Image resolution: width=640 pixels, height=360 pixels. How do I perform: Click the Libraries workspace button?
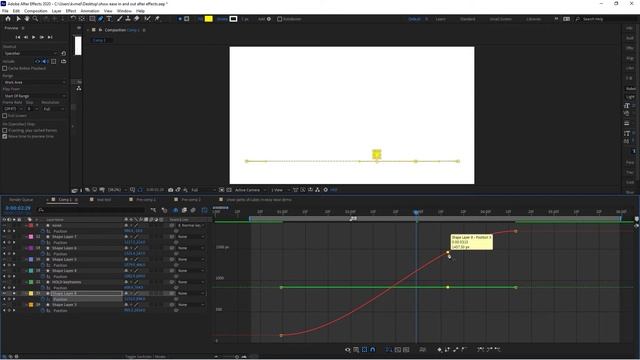[x=533, y=19]
